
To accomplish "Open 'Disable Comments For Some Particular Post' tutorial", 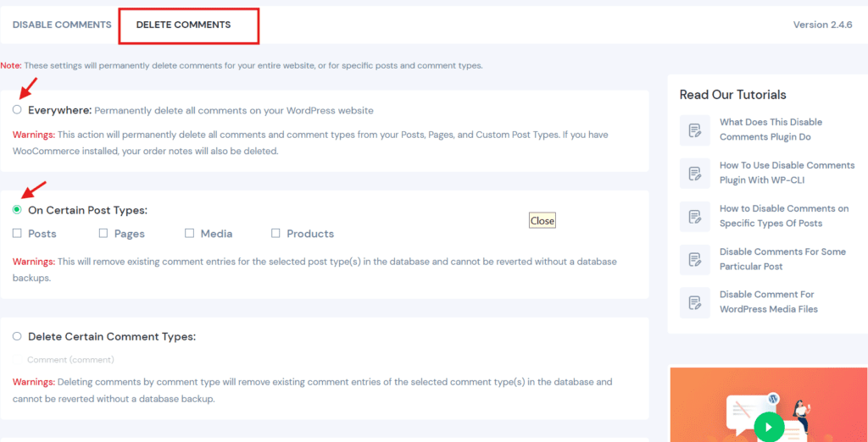I will pyautogui.click(x=782, y=259).
